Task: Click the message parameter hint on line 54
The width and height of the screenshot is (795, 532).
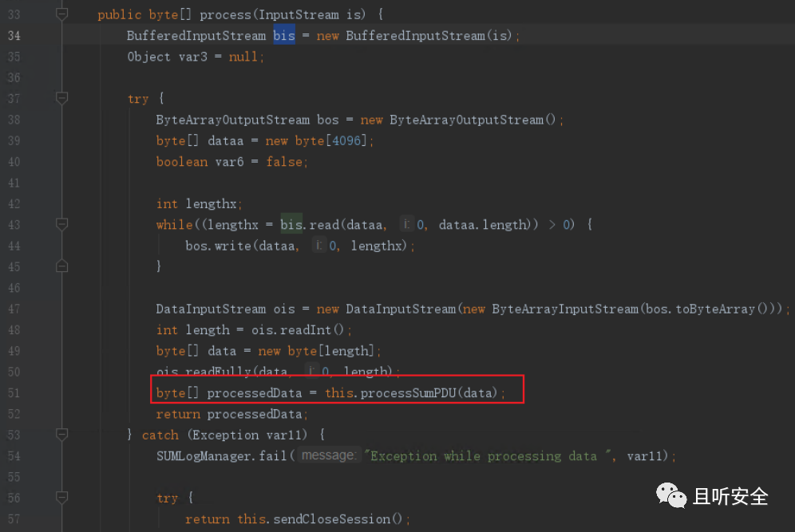Action: tap(329, 455)
